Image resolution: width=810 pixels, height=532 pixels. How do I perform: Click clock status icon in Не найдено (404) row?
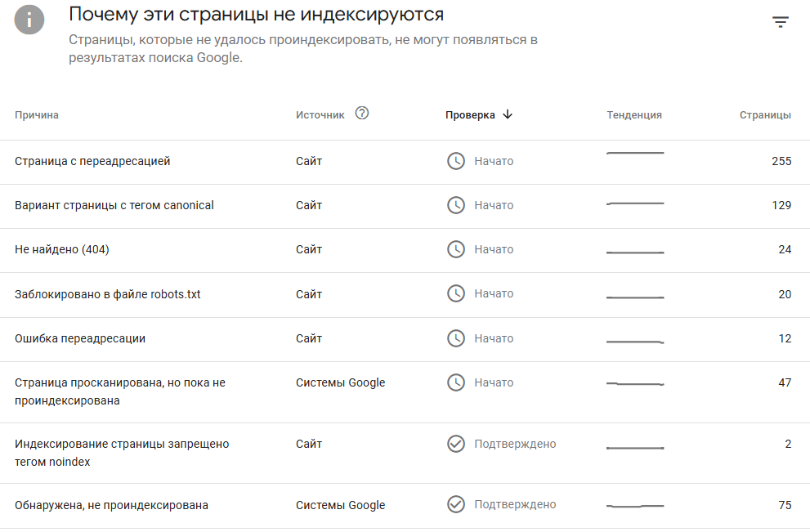tap(455, 249)
